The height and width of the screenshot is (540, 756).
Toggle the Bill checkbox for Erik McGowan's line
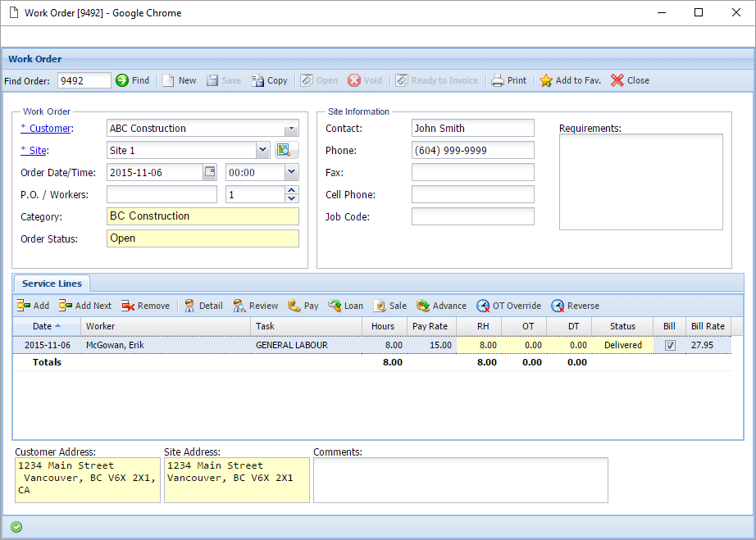click(670, 345)
